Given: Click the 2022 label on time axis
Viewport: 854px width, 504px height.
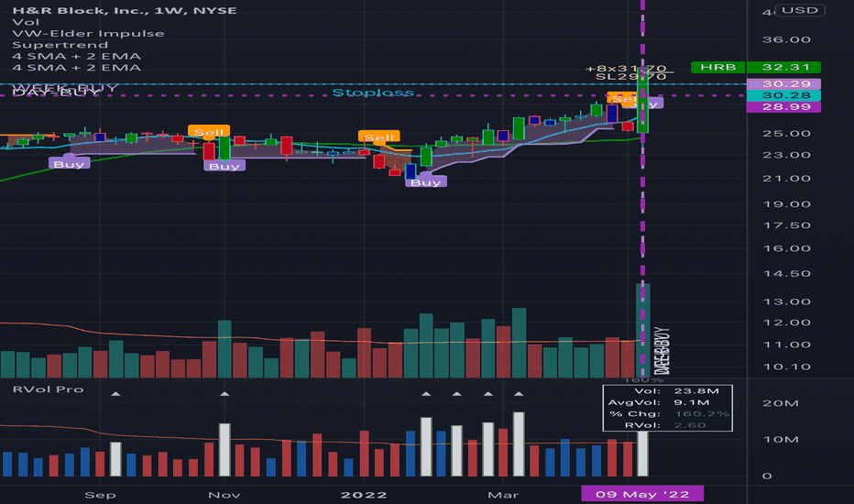Looking at the screenshot, I should (364, 495).
